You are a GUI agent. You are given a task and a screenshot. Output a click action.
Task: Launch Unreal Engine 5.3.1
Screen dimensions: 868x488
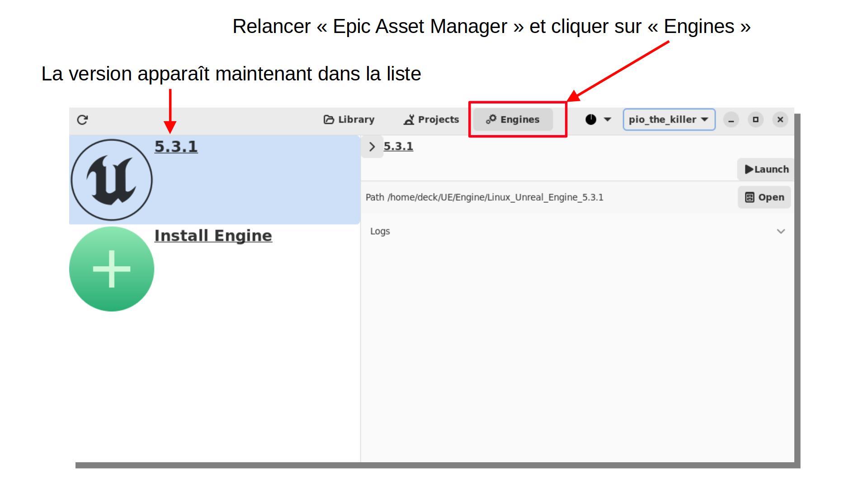(x=766, y=169)
